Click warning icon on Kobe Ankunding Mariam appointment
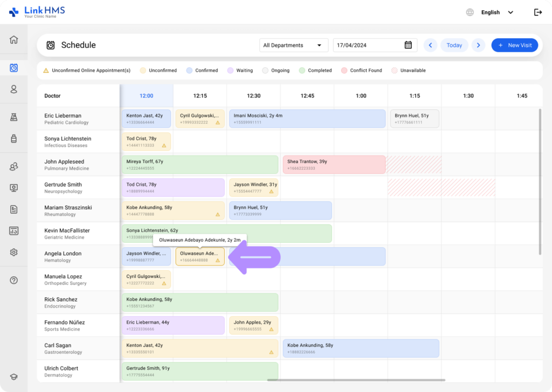Image resolution: width=552 pixels, height=392 pixels. click(x=218, y=214)
